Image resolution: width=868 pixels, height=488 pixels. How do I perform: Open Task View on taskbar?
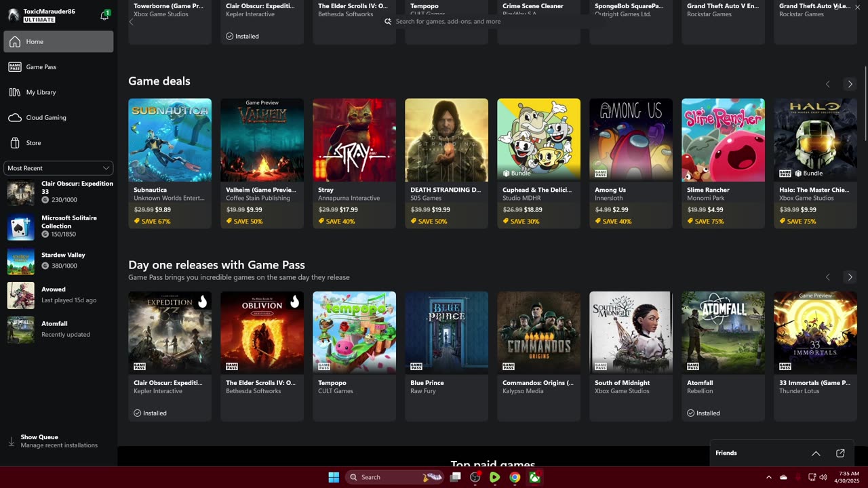point(456,477)
